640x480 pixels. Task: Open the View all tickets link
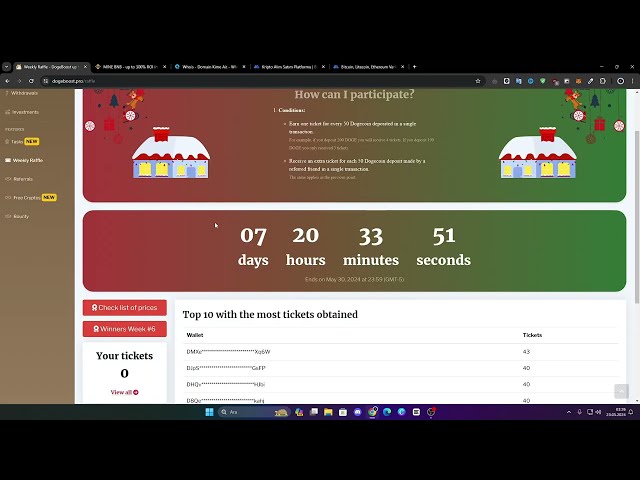coord(124,392)
